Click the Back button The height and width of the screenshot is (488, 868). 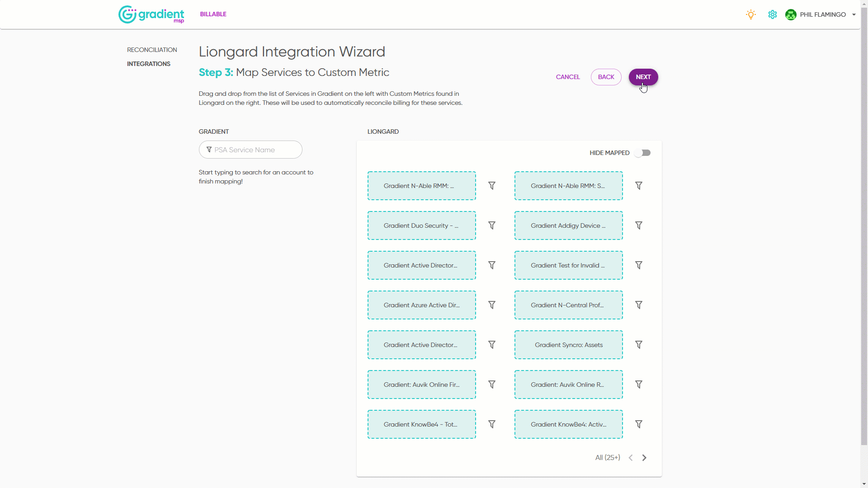pos(606,77)
